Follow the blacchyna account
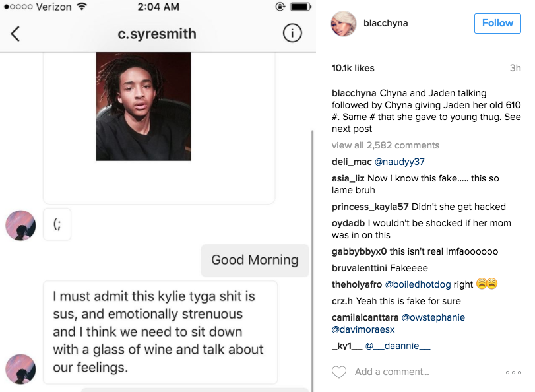 (497, 23)
